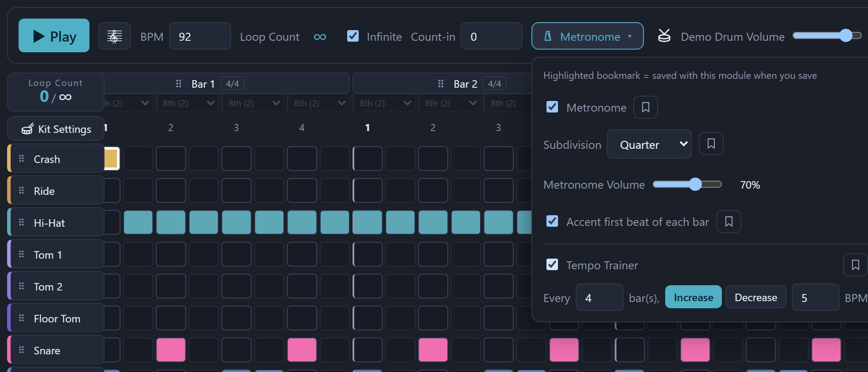868x372 pixels.
Task: Click the Demo Drum Volume slider
Action: click(x=827, y=36)
